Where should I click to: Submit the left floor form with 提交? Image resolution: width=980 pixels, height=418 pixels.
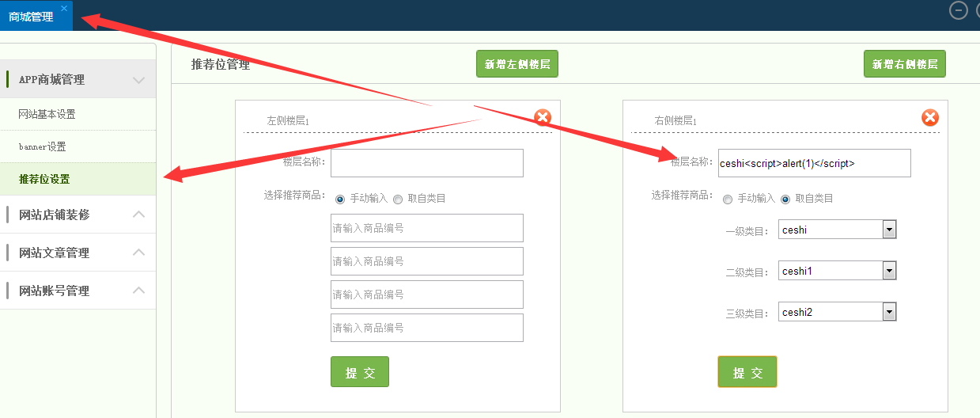tap(360, 372)
